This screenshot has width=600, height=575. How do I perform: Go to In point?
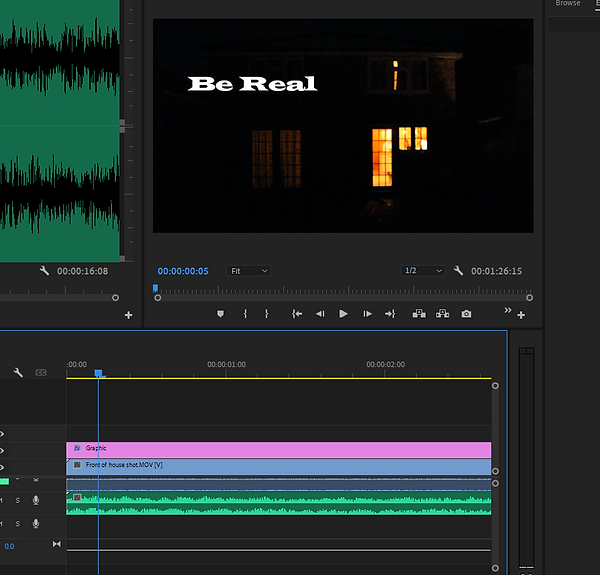[x=297, y=314]
